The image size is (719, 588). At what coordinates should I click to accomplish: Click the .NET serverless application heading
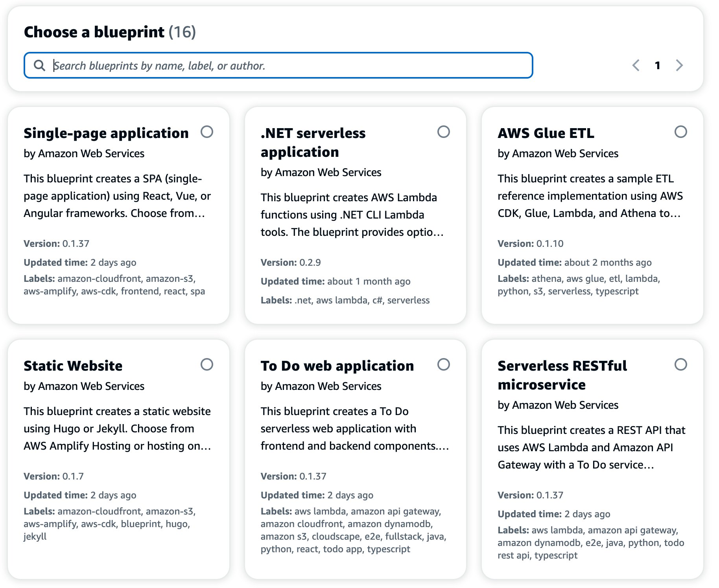click(313, 142)
